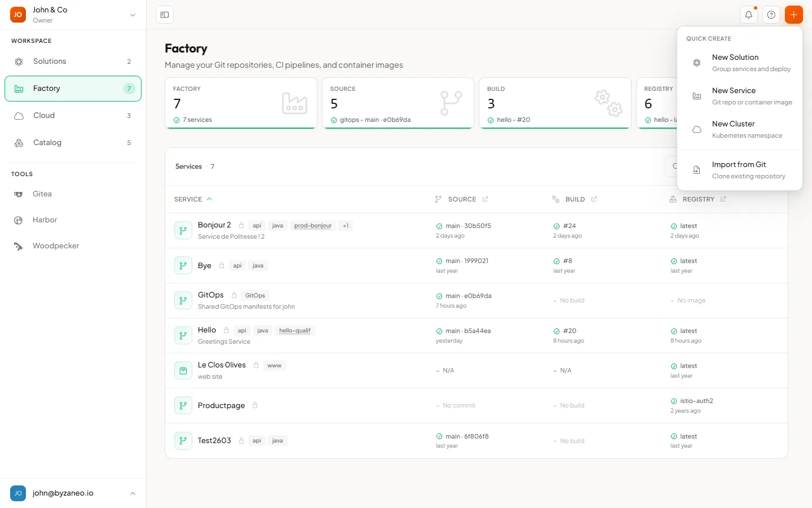Expand the john@byzaneo.io user menu chevron
812x508 pixels.
(x=133, y=493)
